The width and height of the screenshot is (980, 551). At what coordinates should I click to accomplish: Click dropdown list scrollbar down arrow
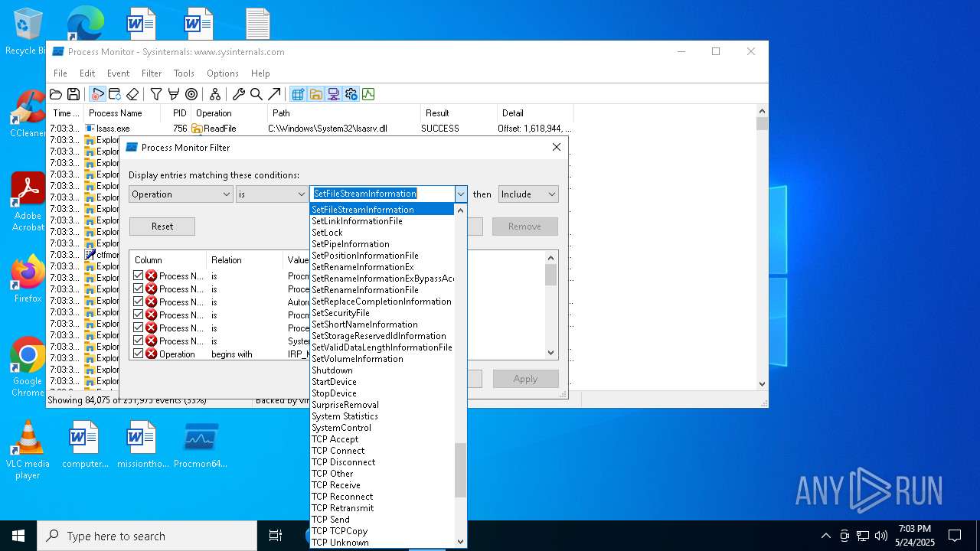coord(460,542)
